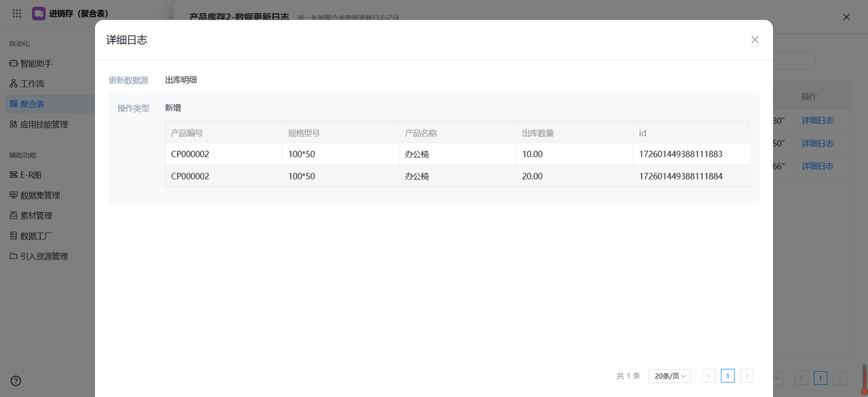The width and height of the screenshot is (868, 397).
Task: Click the purple 进销存 app logo icon
Action: (x=39, y=14)
